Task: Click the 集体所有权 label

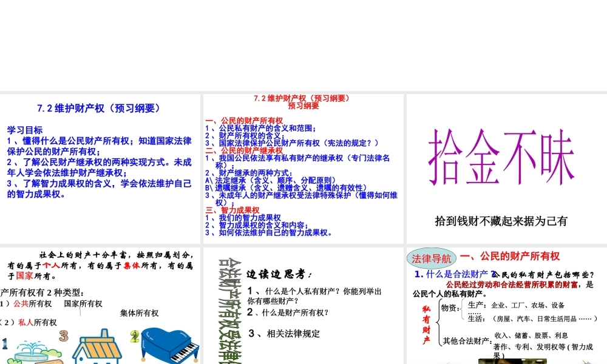Action: click(x=140, y=313)
